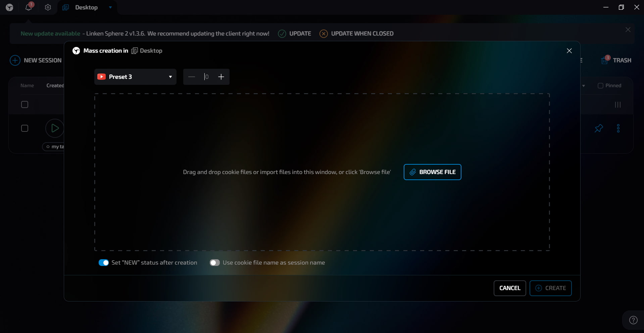Enable 'Use cookie file name as session name'
This screenshot has height=333, width=644.
click(214, 263)
